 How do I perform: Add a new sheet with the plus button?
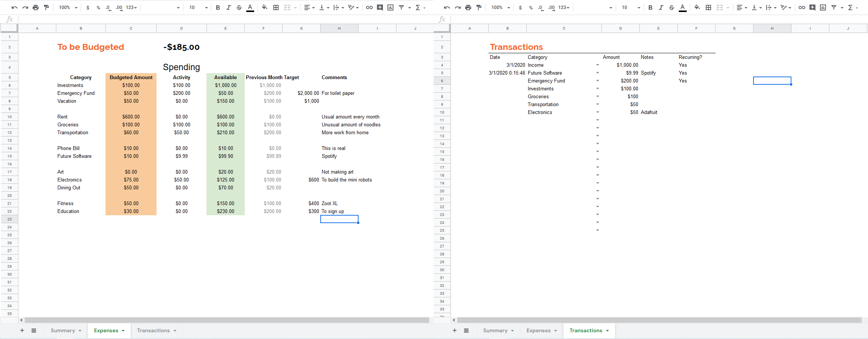22,330
